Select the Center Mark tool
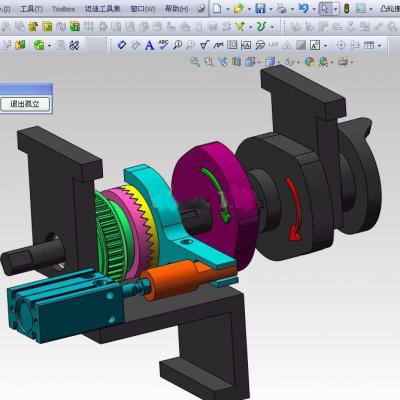This screenshot has height=400, width=400. pos(341,45)
